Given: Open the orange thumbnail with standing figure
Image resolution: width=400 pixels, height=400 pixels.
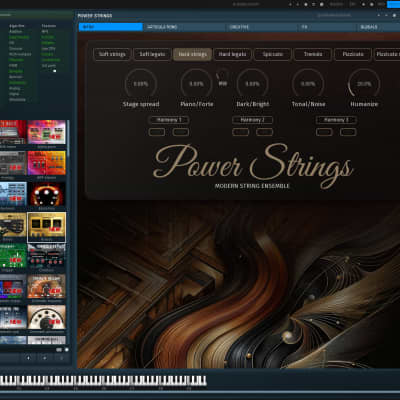Looking at the screenshot, I should pos(46,287).
